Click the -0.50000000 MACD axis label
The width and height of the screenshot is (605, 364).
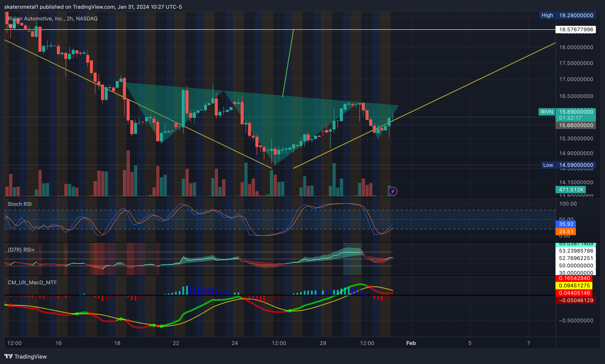click(576, 321)
